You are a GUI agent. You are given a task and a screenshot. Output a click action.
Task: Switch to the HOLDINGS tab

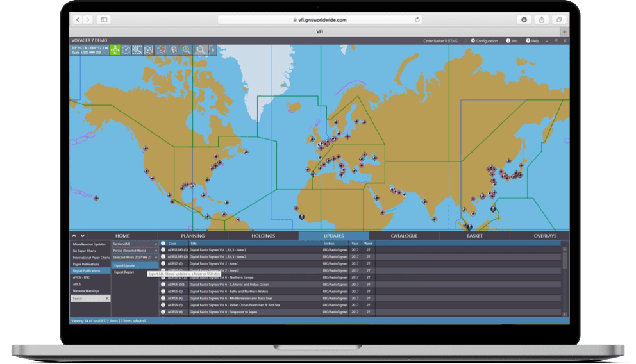pyautogui.click(x=263, y=236)
